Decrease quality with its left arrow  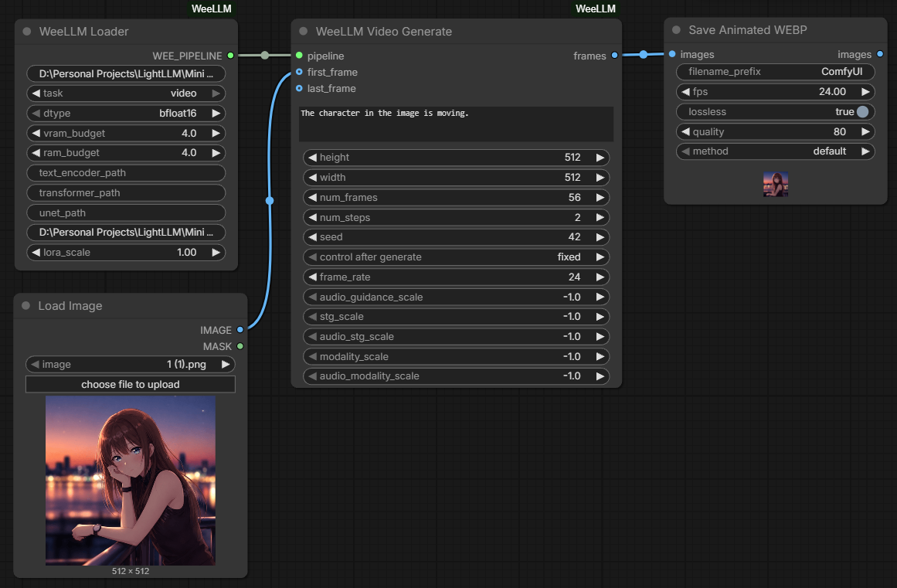tap(685, 131)
